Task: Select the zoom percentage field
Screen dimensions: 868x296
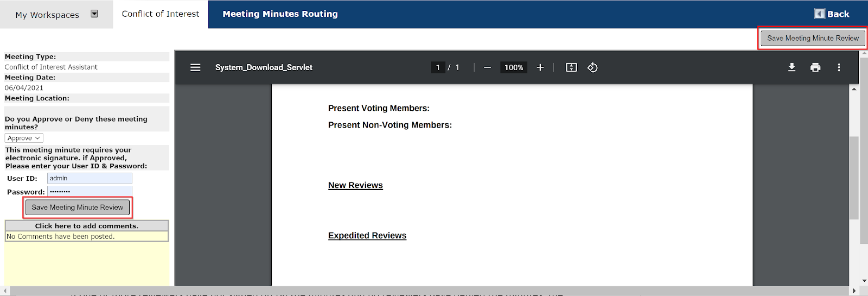Action: 513,67
